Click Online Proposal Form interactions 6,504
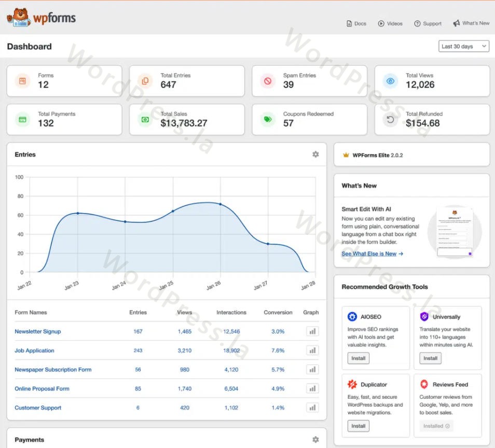The height and width of the screenshot is (448, 495). point(231,389)
